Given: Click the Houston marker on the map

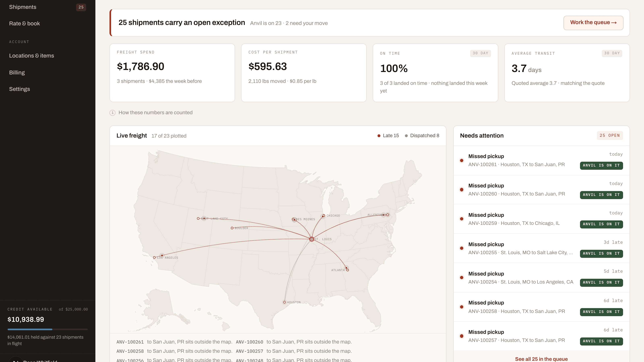Looking at the screenshot, I should point(285,302).
